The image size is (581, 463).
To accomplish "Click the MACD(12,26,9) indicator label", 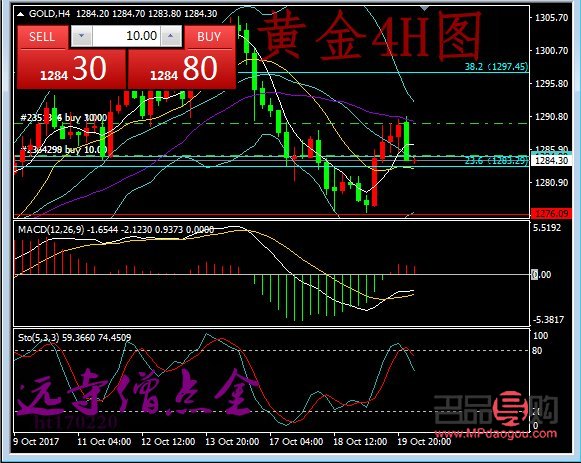I will click(x=52, y=230).
